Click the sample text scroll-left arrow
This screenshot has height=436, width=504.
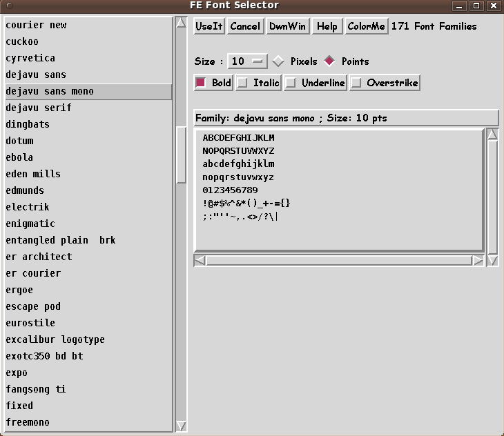coord(200,260)
